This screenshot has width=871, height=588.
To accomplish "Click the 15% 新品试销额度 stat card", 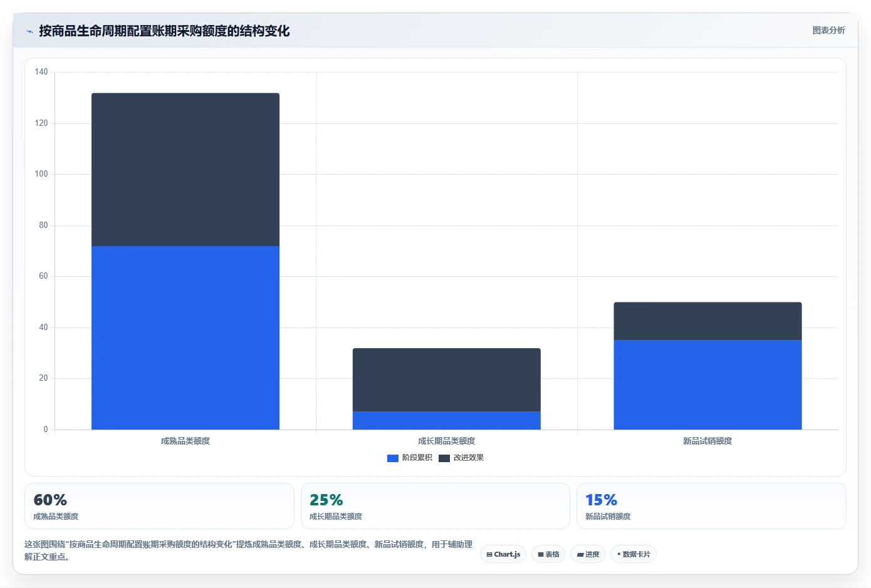I will tap(711, 506).
